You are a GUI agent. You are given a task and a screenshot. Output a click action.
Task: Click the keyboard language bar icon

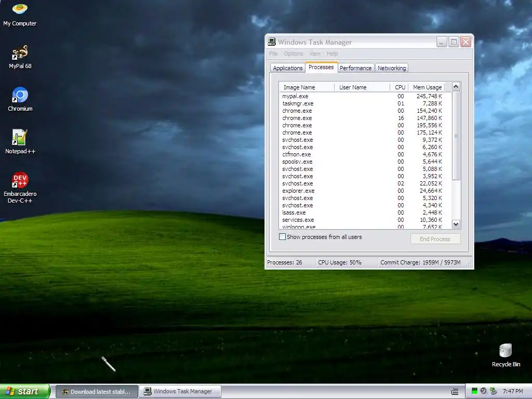point(455,392)
